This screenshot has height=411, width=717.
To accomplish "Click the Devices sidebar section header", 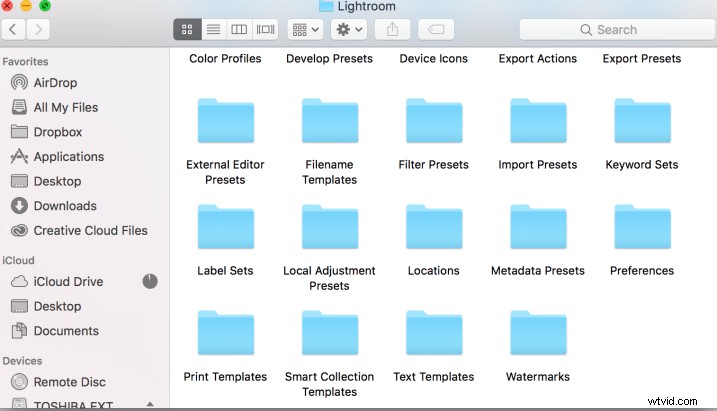I will pos(22,361).
